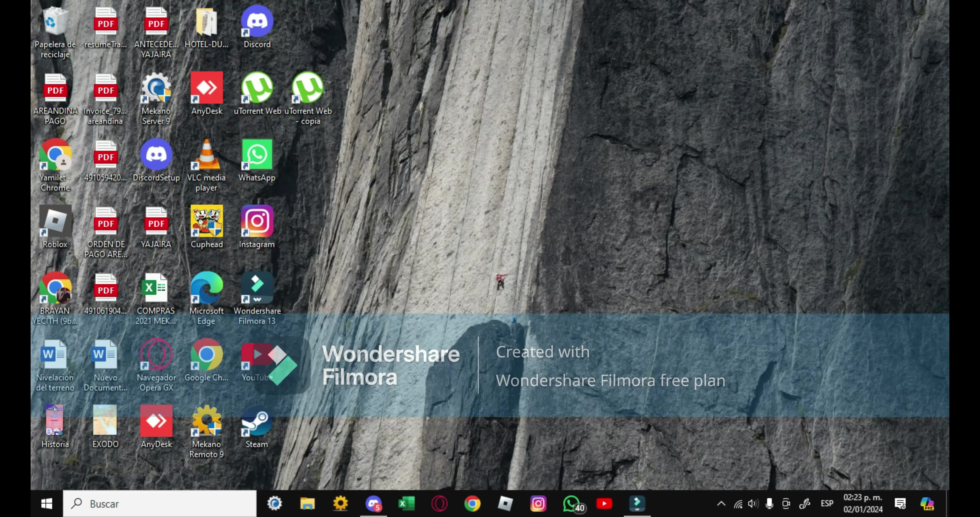Screen dimensions: 980x517
Task: Open the clock showing 02:23 p. m.
Action: click(x=863, y=503)
